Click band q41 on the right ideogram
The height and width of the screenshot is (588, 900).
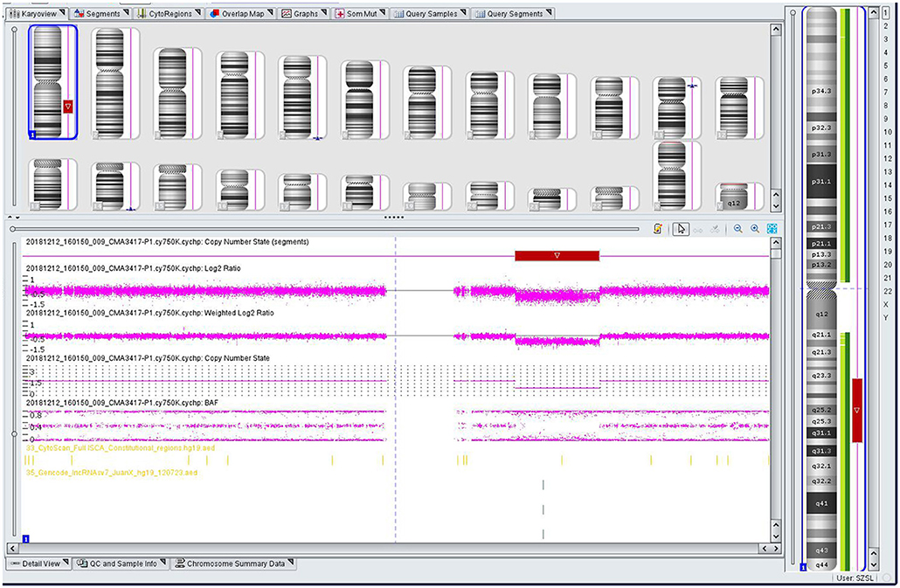coord(821,503)
